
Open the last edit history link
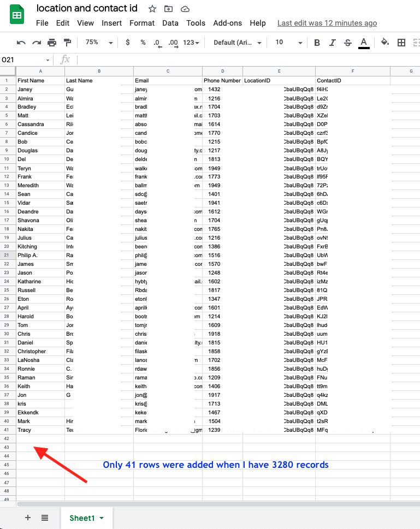pyautogui.click(x=327, y=23)
